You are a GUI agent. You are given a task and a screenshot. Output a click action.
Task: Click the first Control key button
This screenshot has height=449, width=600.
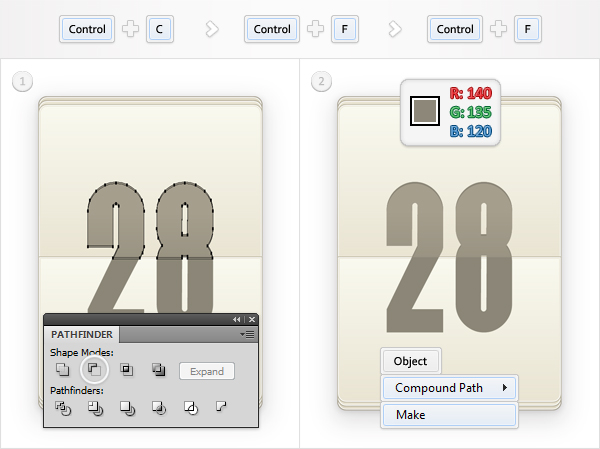point(87,29)
